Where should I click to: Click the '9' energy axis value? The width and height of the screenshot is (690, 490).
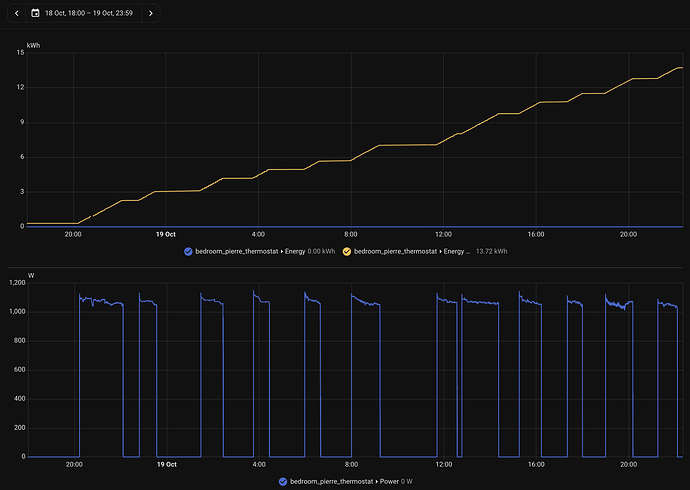[x=22, y=122]
